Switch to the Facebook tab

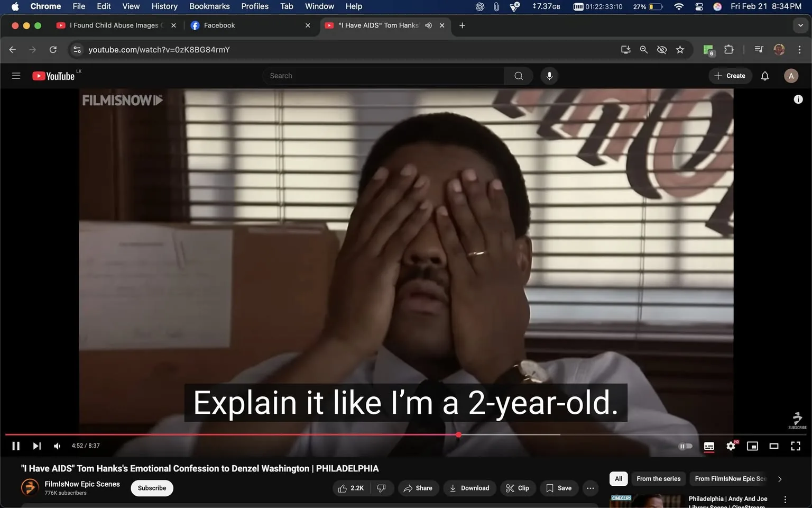[219, 25]
